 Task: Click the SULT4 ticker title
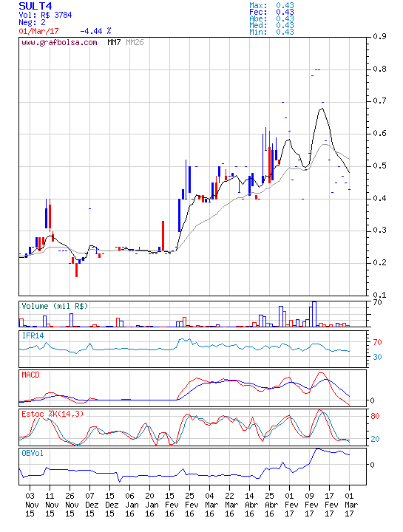click(x=35, y=6)
